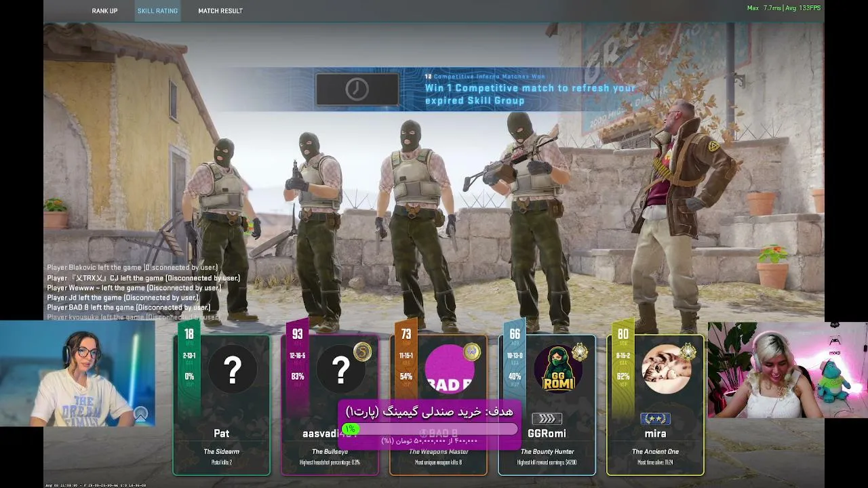The width and height of the screenshot is (868, 488).
Task: Click chat line "Player Wewww ~ left the game"
Action: pos(134,288)
